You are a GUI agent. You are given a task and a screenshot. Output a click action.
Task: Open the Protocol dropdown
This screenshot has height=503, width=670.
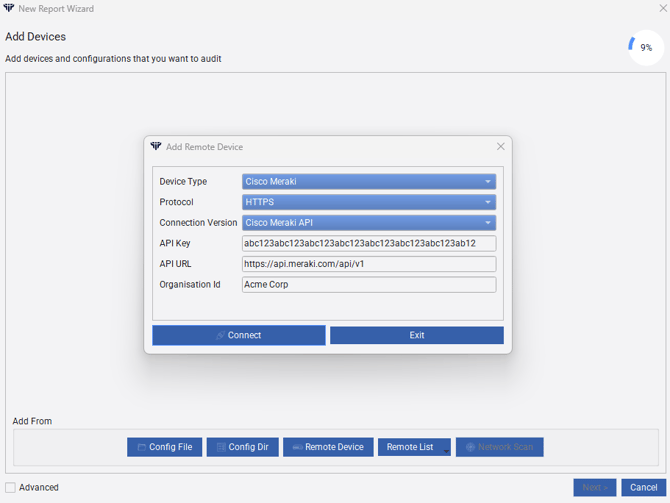tap(369, 202)
